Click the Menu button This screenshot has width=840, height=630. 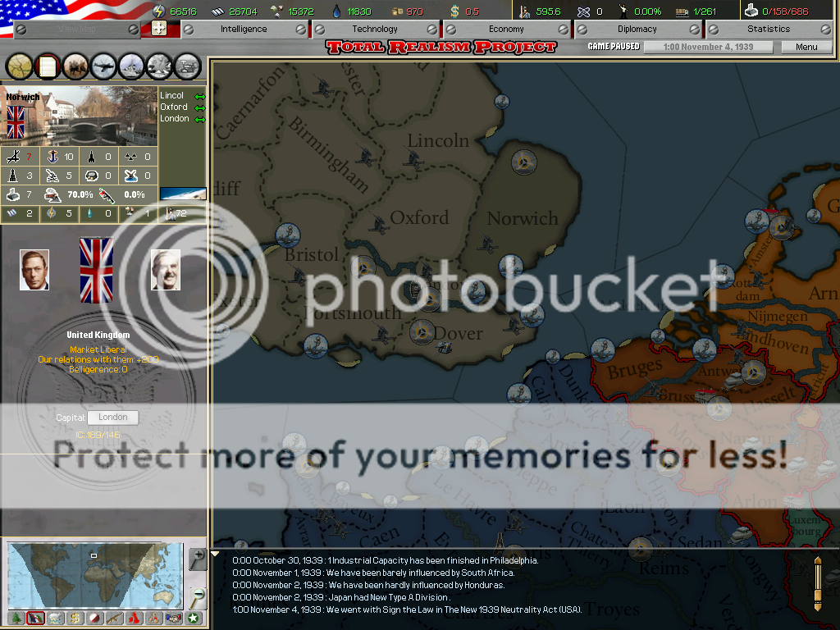click(x=806, y=47)
